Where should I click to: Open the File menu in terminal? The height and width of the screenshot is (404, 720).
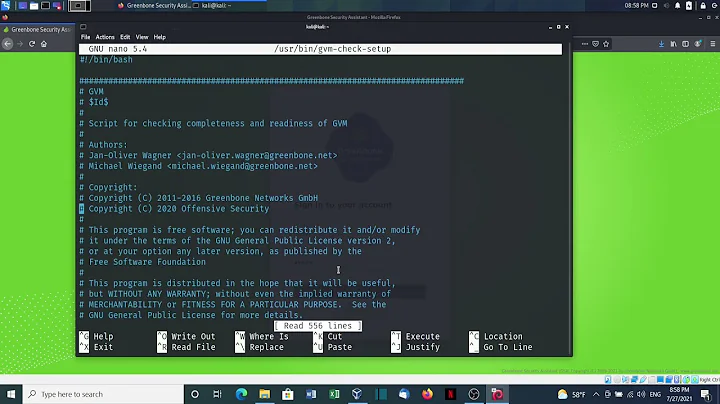pos(85,37)
